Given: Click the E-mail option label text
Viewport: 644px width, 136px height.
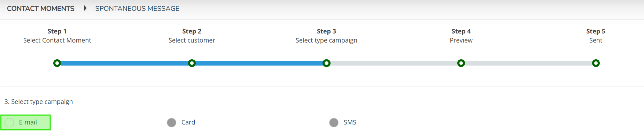Looking at the screenshot, I should tap(28, 122).
